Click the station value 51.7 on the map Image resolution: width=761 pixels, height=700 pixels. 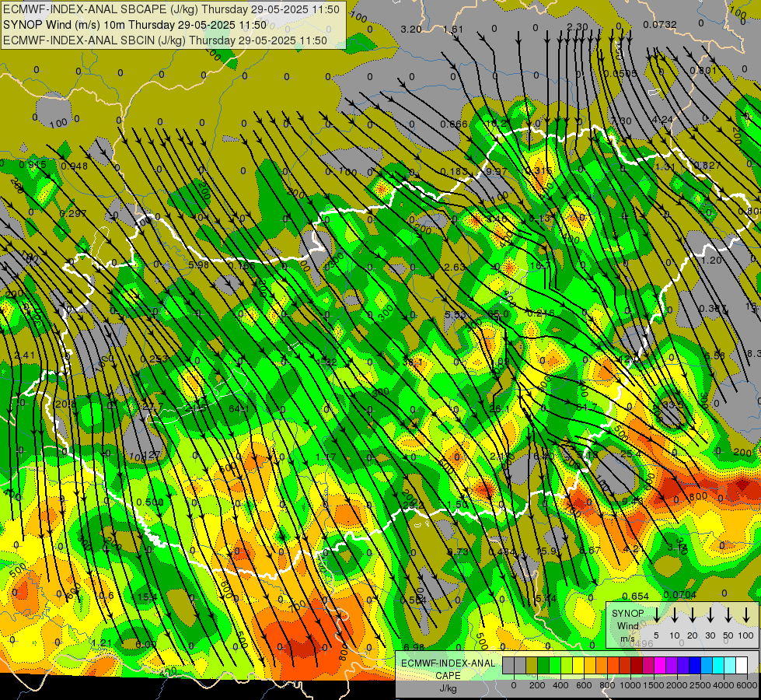click(587, 407)
